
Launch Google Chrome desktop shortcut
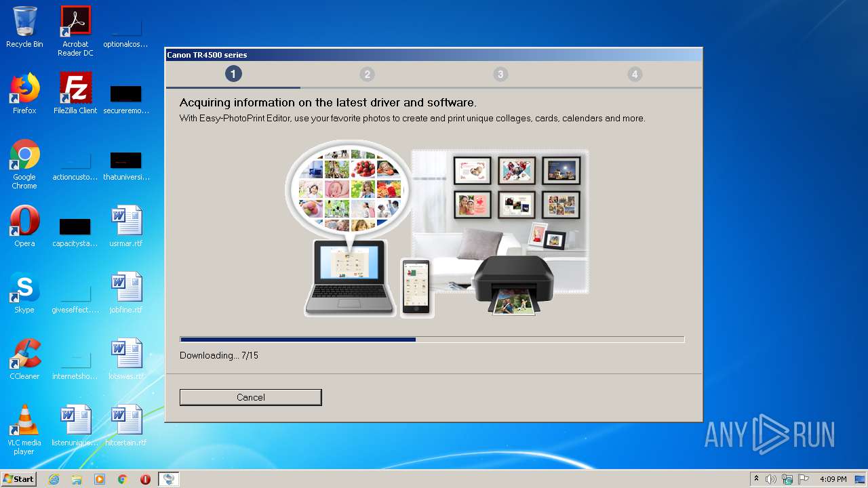pyautogui.click(x=24, y=164)
